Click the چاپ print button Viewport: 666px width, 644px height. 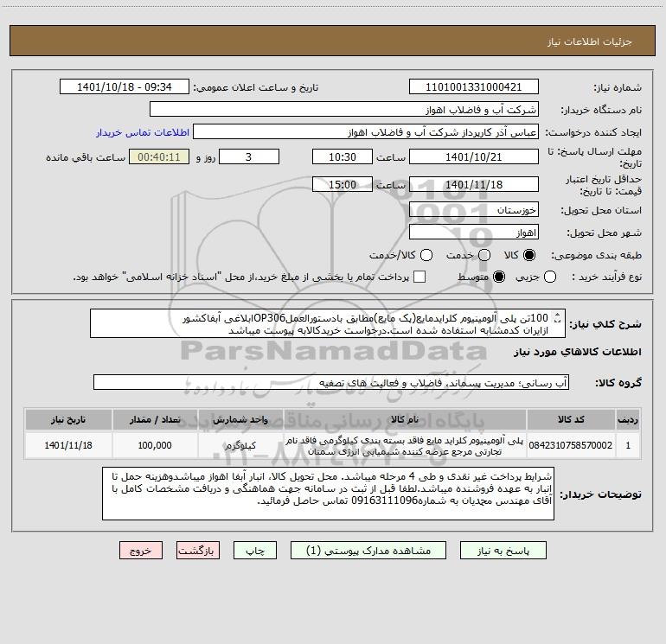point(255,551)
